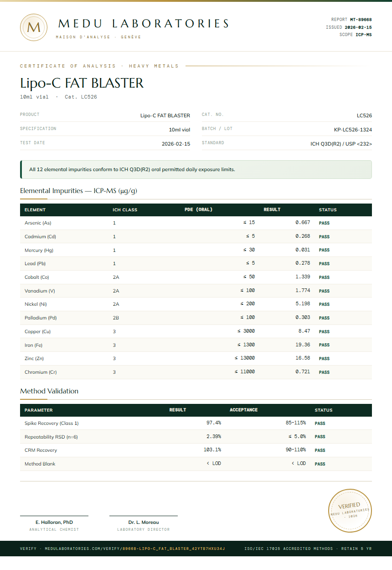The height and width of the screenshot is (570, 392).
Task: Click the Chromium result 0.721
Action: (303, 372)
